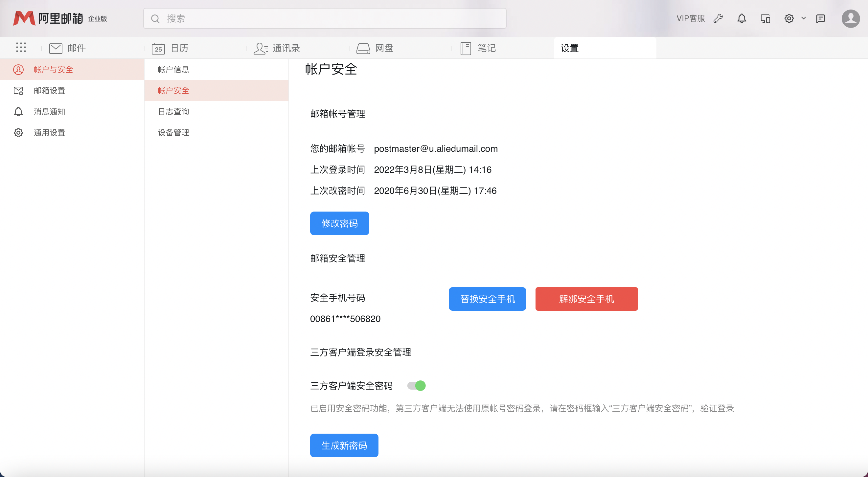Open 邮箱设置 in the sidebar
This screenshot has height=477, width=868.
coord(72,91)
